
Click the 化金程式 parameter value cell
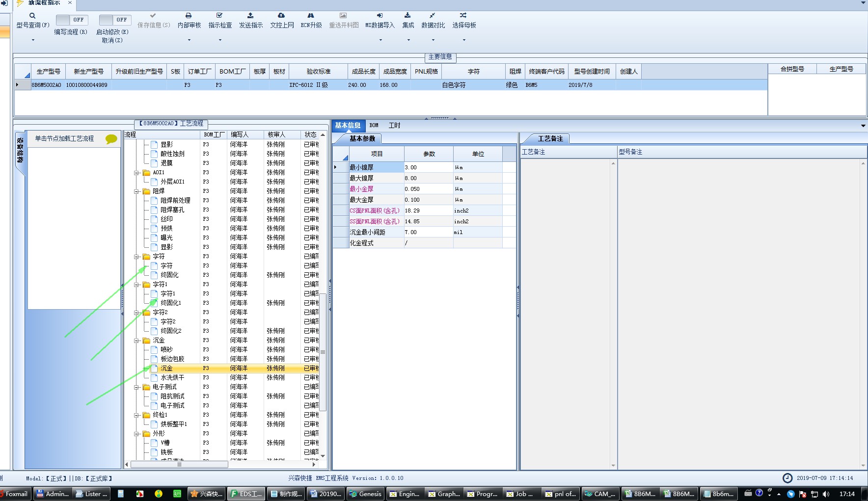coord(429,243)
